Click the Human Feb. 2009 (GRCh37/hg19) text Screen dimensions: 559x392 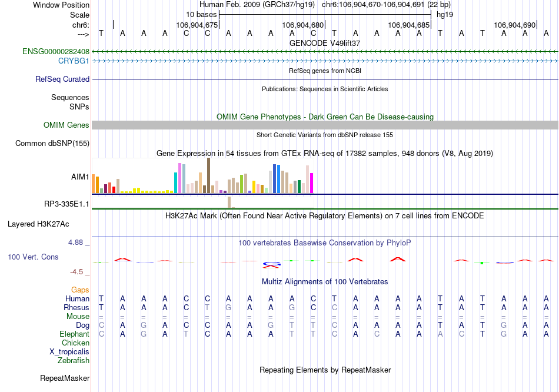click(257, 5)
